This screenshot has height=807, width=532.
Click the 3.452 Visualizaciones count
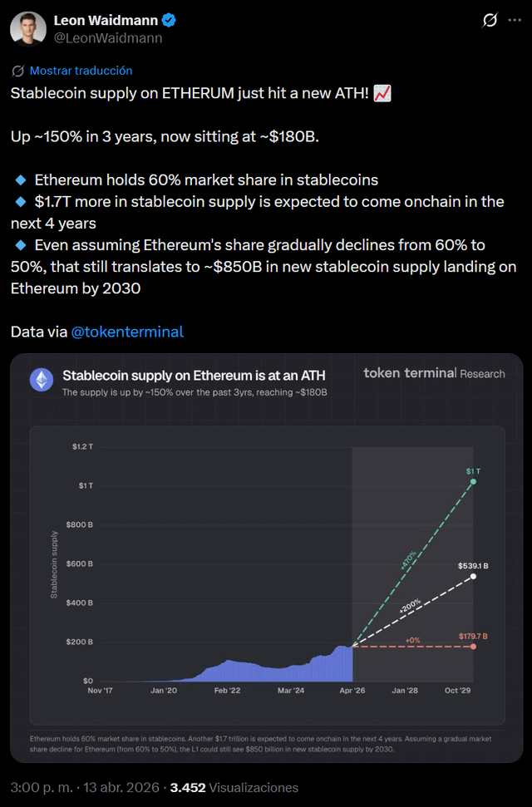click(234, 787)
